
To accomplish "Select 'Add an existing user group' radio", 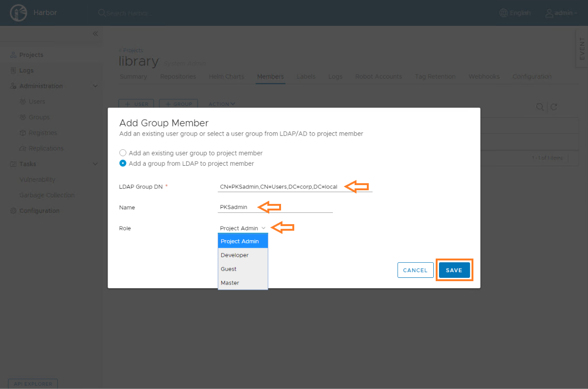I will tap(123, 153).
